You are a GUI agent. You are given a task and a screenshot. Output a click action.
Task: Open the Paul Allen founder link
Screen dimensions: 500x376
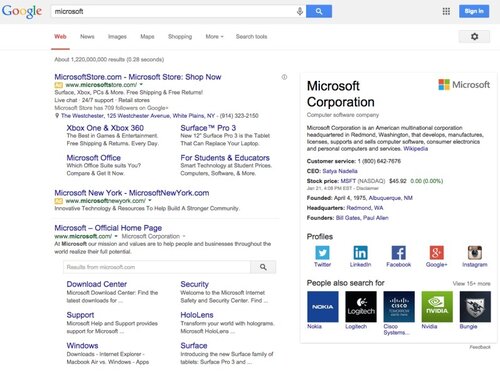pyautogui.click(x=375, y=218)
